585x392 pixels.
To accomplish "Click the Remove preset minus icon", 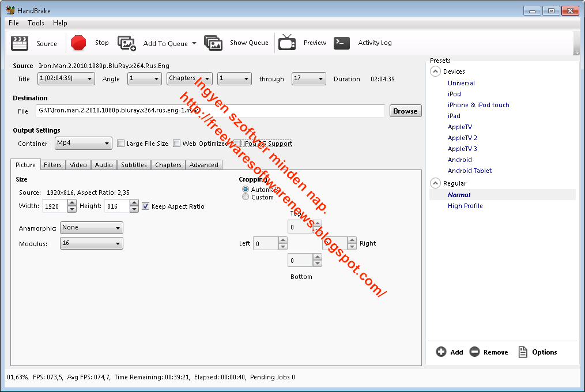I will pyautogui.click(x=474, y=352).
